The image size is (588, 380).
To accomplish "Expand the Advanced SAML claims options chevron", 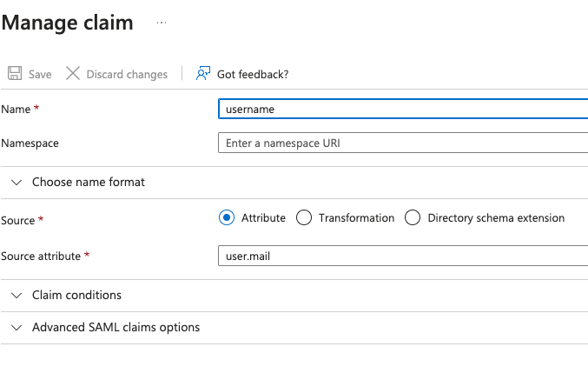I will (17, 328).
